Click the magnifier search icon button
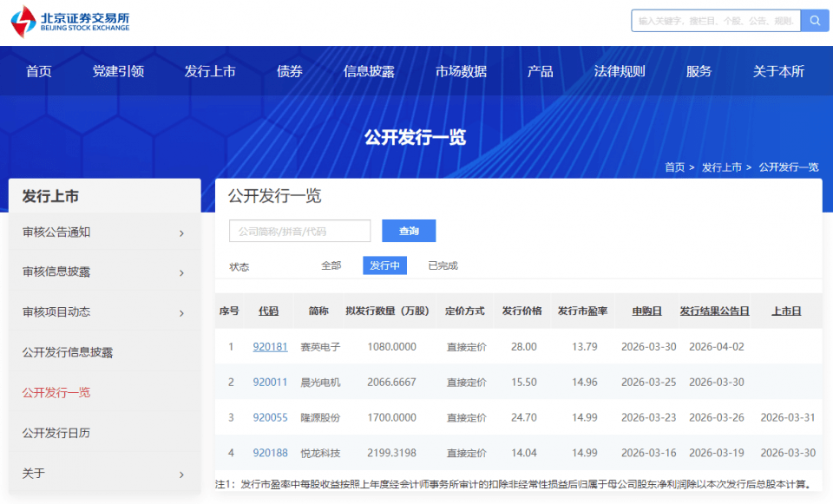The height and width of the screenshot is (504, 833). point(815,21)
